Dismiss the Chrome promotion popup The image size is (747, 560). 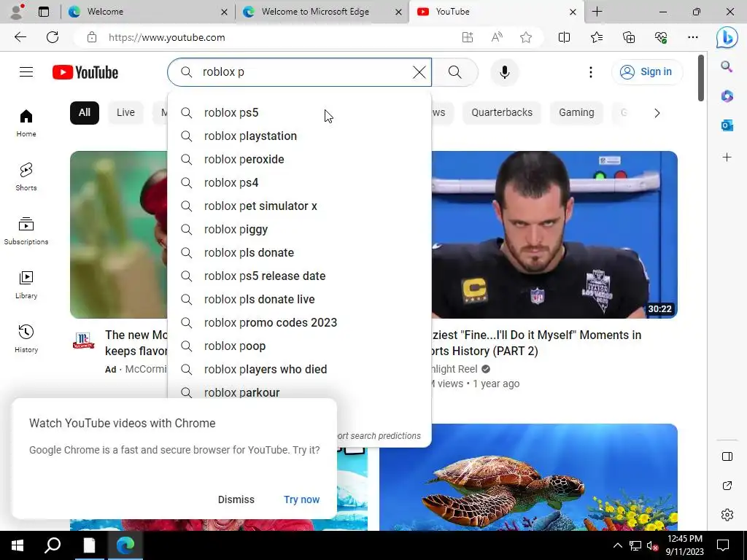pos(236,499)
